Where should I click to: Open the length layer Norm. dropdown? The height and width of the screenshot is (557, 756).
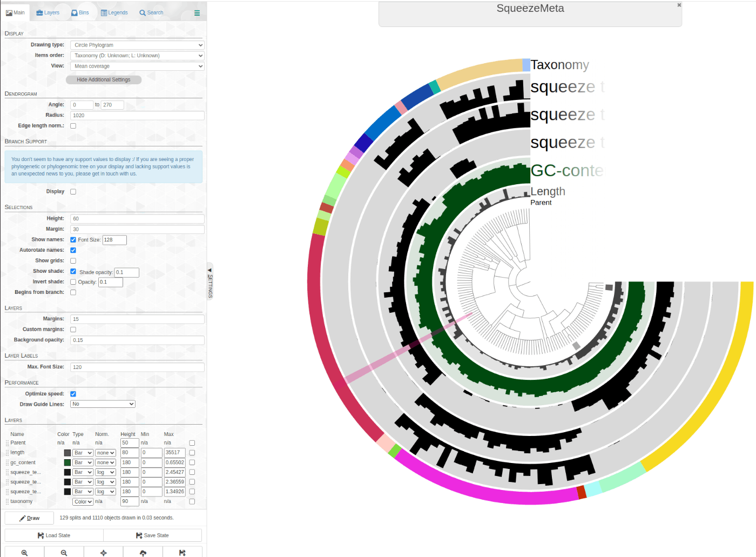click(106, 453)
